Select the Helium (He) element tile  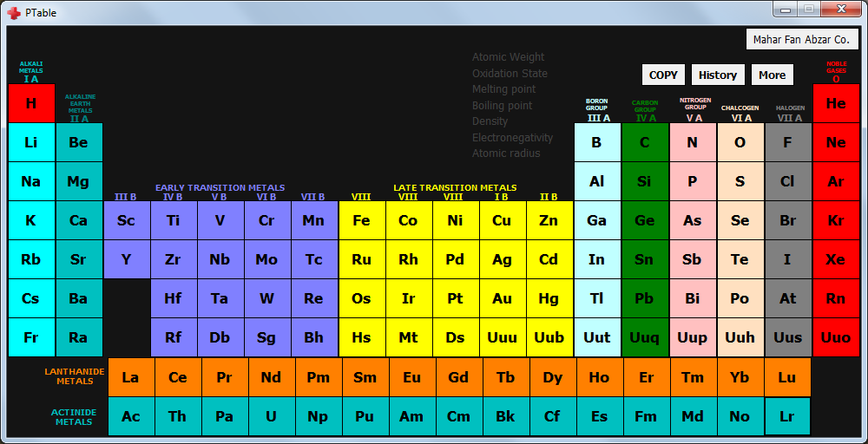coord(836,103)
